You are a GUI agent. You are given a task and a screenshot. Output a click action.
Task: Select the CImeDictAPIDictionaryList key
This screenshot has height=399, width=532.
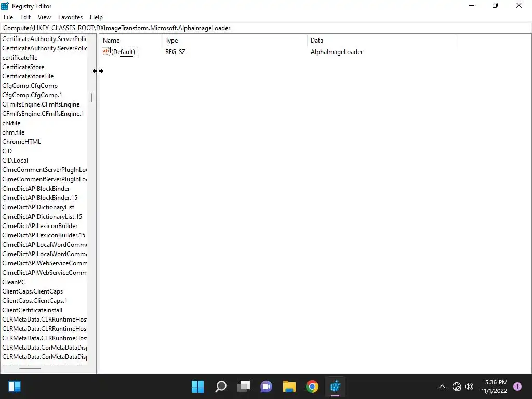(38, 207)
